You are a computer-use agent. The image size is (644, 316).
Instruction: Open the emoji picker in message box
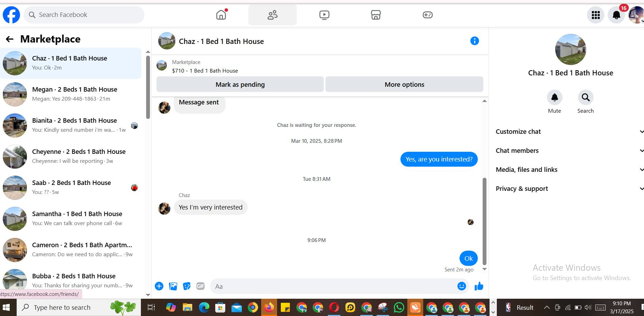462,286
